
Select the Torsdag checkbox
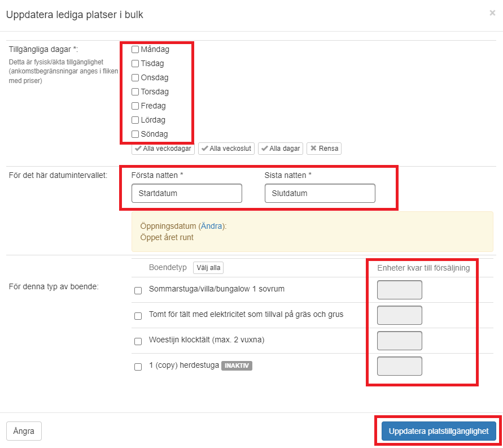(135, 92)
